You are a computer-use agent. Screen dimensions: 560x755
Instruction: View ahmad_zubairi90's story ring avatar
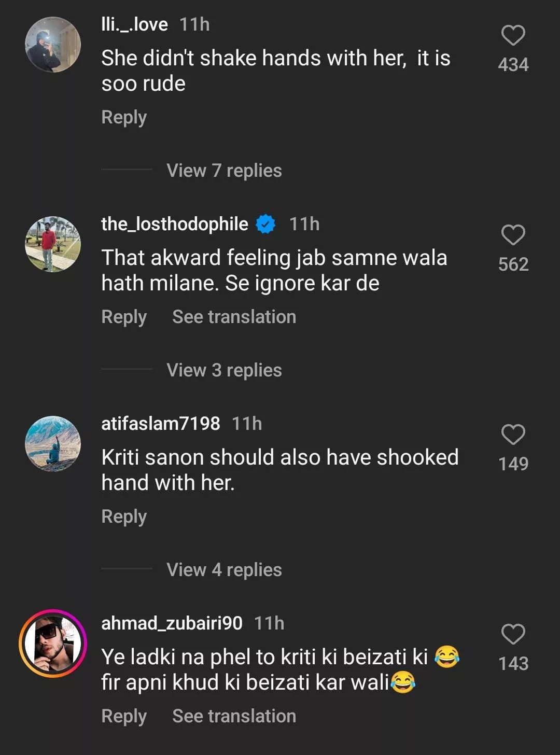(53, 644)
